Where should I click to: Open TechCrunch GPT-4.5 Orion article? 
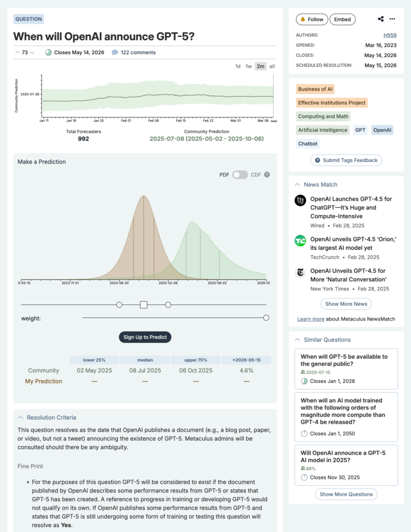pos(353,244)
